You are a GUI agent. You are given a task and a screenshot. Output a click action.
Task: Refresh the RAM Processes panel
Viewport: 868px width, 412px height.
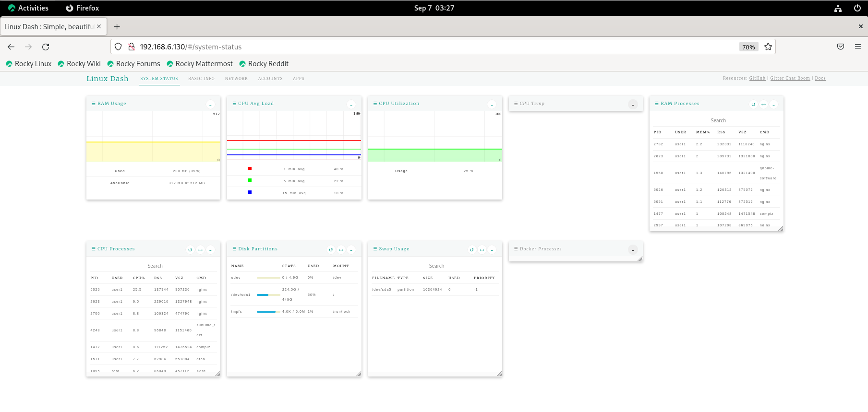[x=753, y=104]
